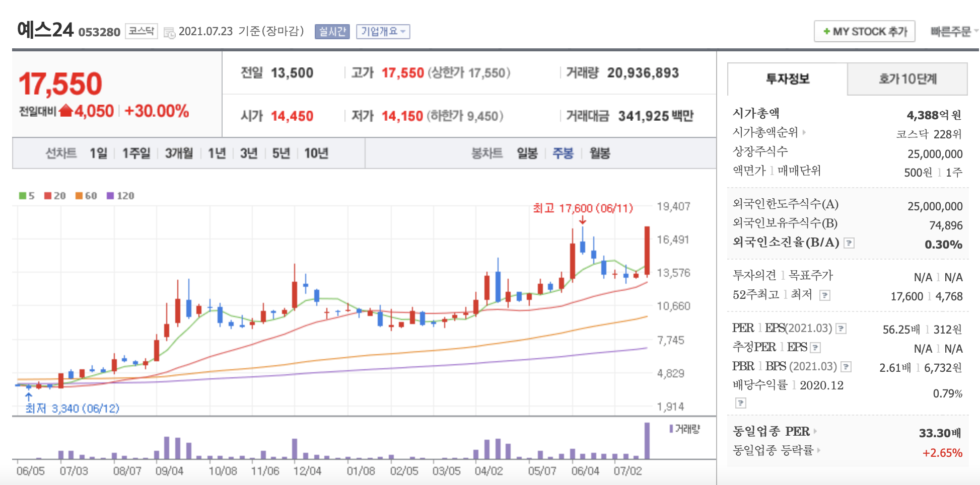This screenshot has height=485, width=980.
Task: Click the current price 17,550 in red
Action: [x=60, y=84]
